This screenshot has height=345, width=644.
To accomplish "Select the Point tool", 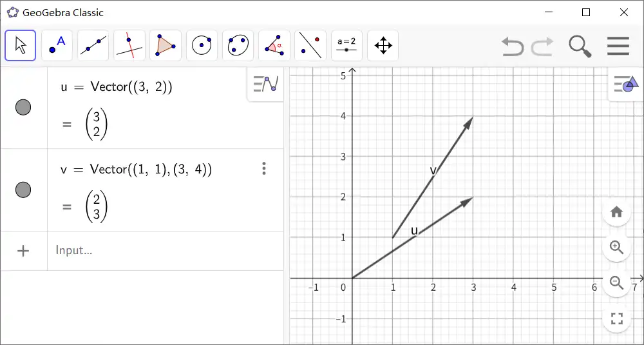I will point(57,46).
